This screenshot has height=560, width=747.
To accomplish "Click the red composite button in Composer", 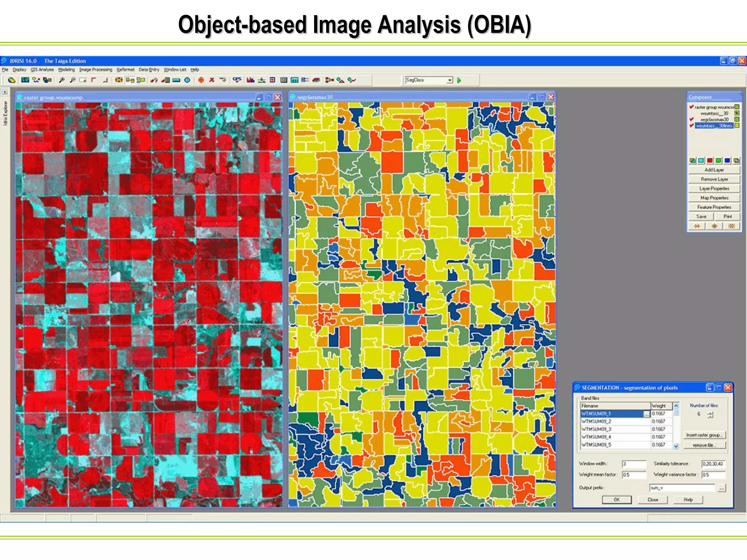I will (710, 160).
